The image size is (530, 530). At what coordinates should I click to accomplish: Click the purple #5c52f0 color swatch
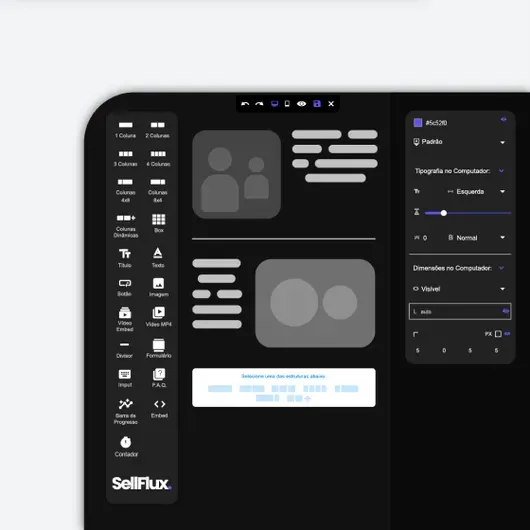pyautogui.click(x=418, y=123)
